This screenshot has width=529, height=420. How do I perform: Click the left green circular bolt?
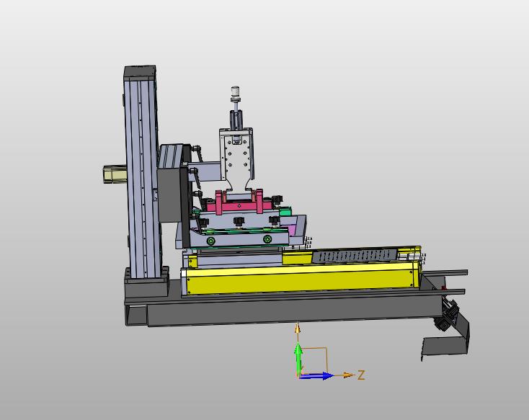[211, 241]
